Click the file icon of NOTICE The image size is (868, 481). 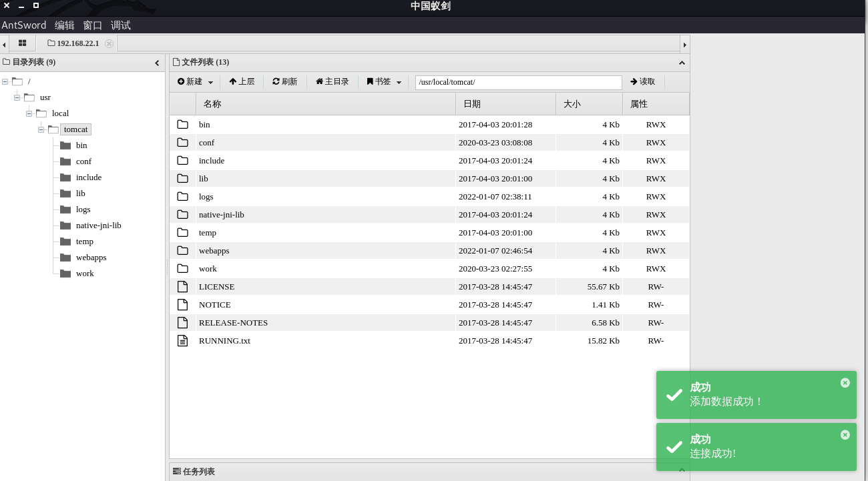click(x=183, y=304)
